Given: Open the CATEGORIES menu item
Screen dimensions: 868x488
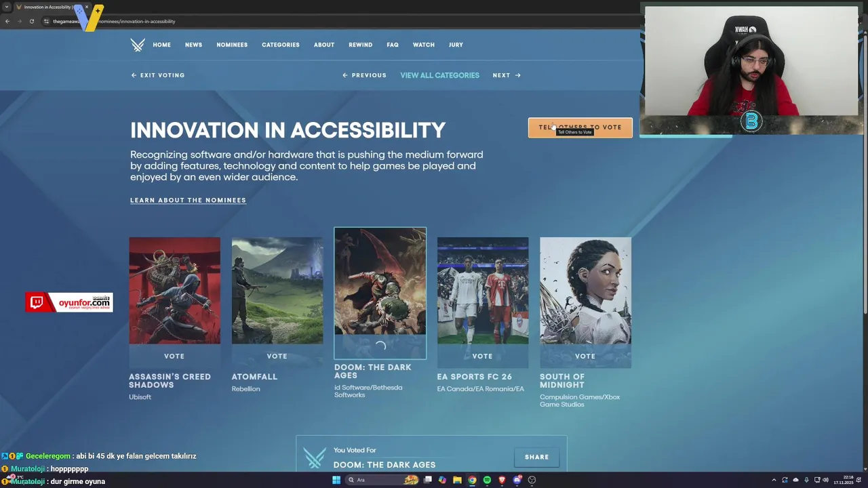Looking at the screenshot, I should click(x=281, y=45).
